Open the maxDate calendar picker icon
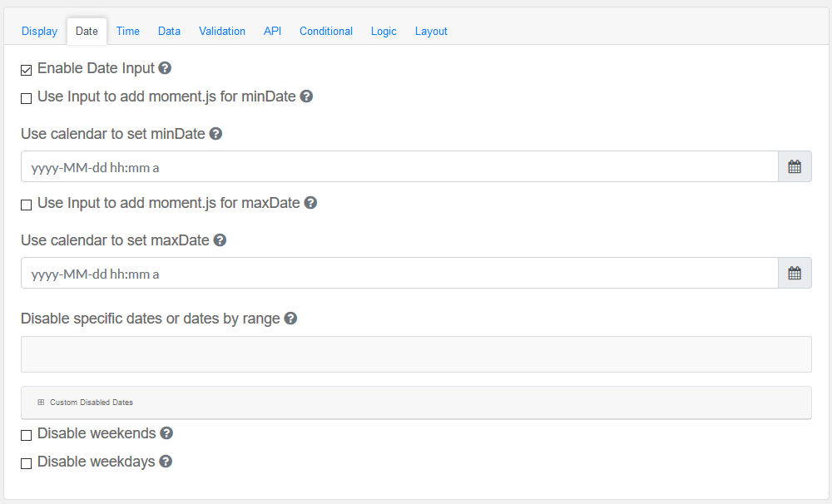Image resolution: width=832 pixels, height=504 pixels. coord(795,273)
